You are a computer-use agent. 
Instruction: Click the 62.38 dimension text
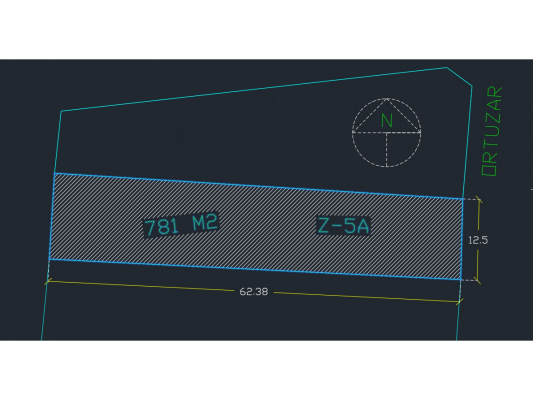pyautogui.click(x=254, y=292)
